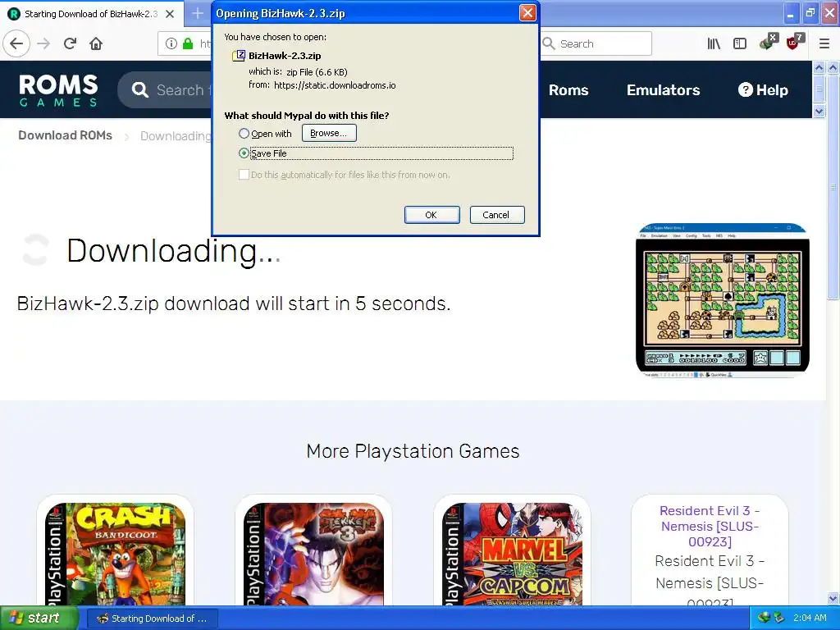Viewport: 840px width, 630px height.
Task: Select the Open with radio button
Action: (x=244, y=134)
